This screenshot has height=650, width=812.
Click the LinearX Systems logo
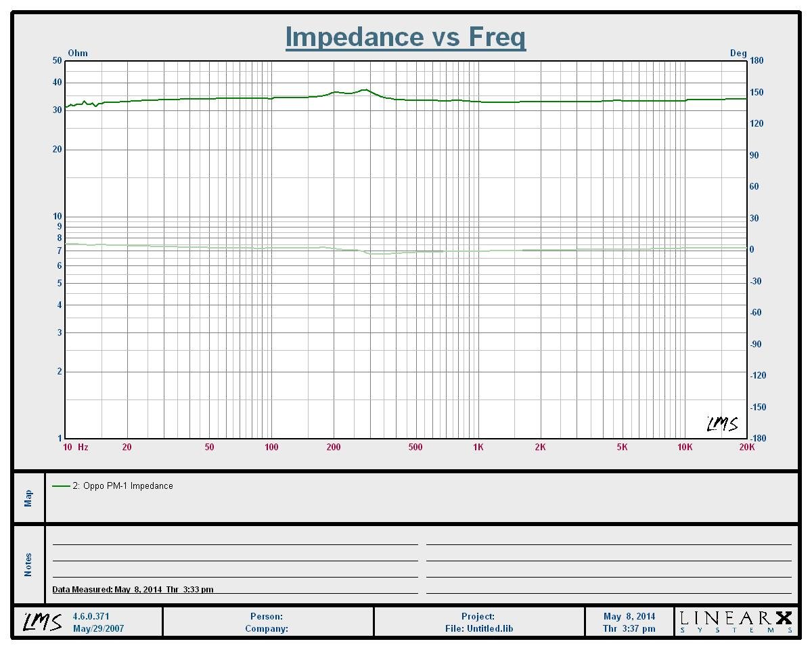(736, 622)
